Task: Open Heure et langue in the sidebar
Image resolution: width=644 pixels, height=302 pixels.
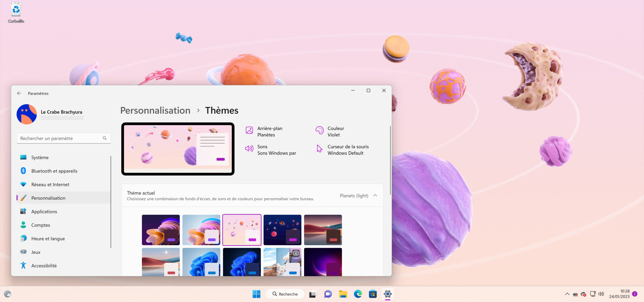Action: (63, 239)
